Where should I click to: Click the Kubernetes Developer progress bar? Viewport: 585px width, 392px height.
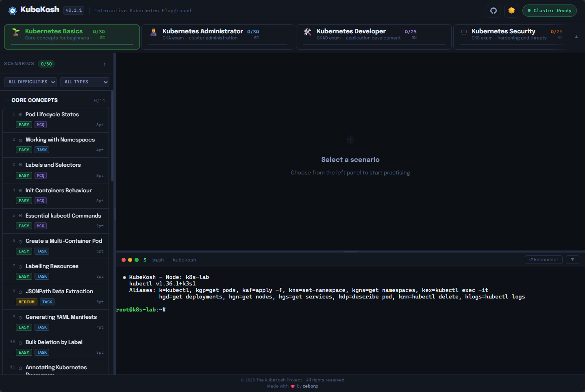(x=374, y=44)
